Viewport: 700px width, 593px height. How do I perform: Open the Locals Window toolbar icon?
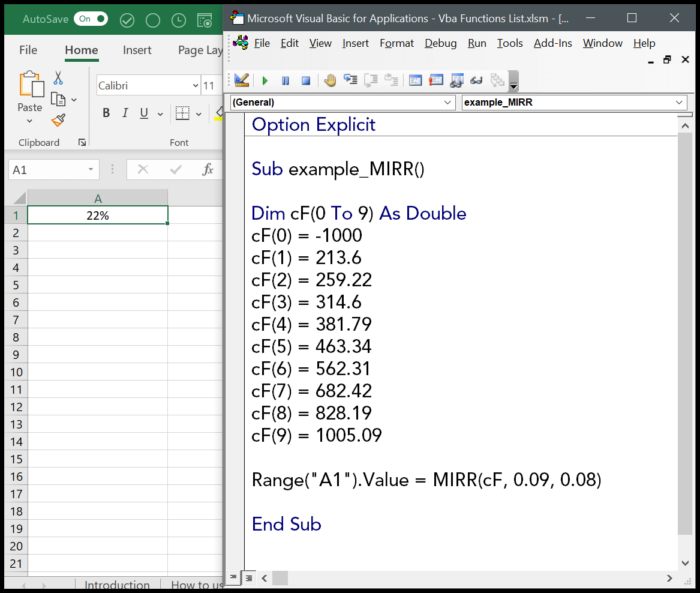point(416,80)
